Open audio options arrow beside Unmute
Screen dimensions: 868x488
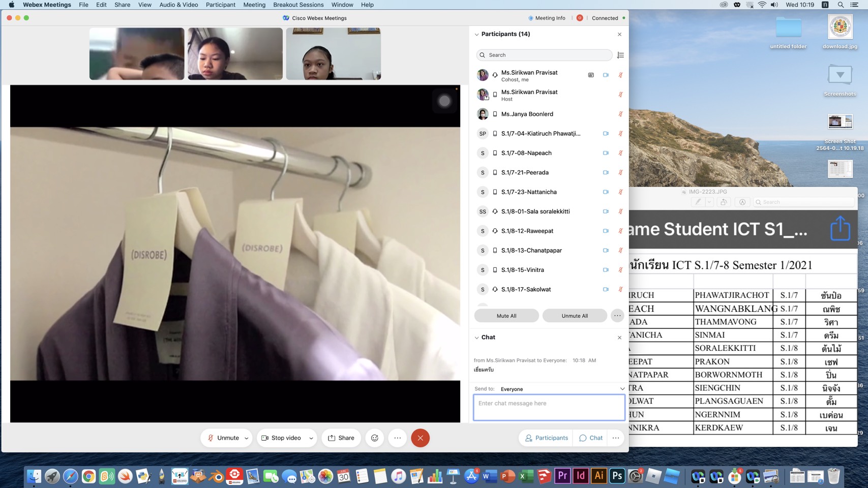pyautogui.click(x=247, y=438)
